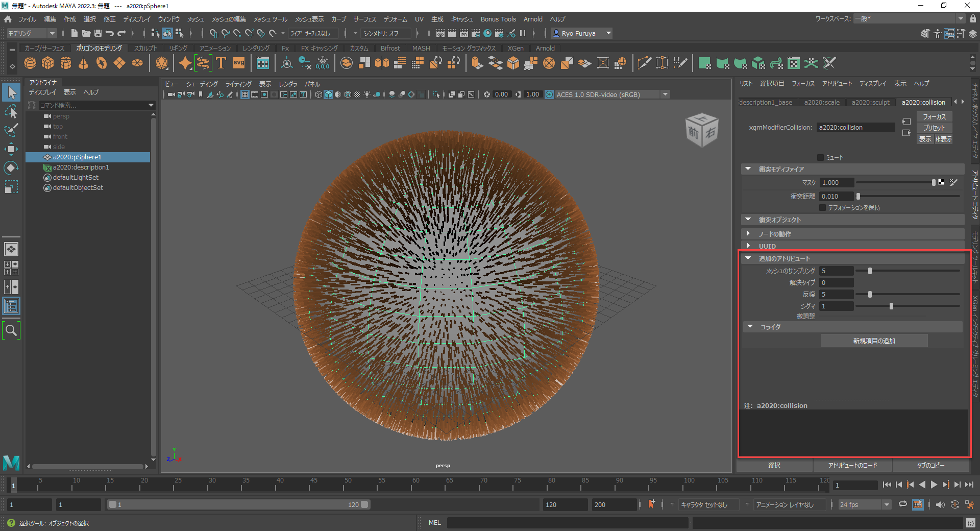Image resolution: width=980 pixels, height=531 pixels.
Task: Toggle pause viewport icon
Action: [523, 33]
